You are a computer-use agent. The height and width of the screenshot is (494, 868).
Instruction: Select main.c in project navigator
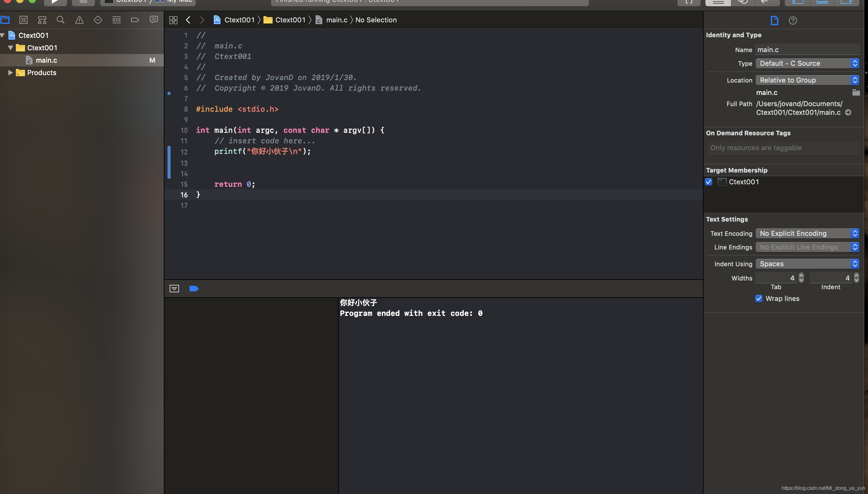coord(82,61)
